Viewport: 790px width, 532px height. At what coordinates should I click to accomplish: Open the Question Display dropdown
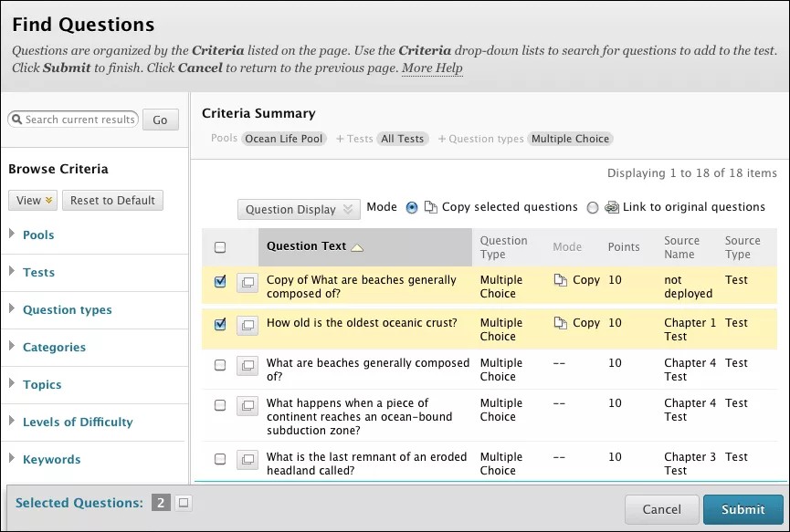tap(299, 209)
